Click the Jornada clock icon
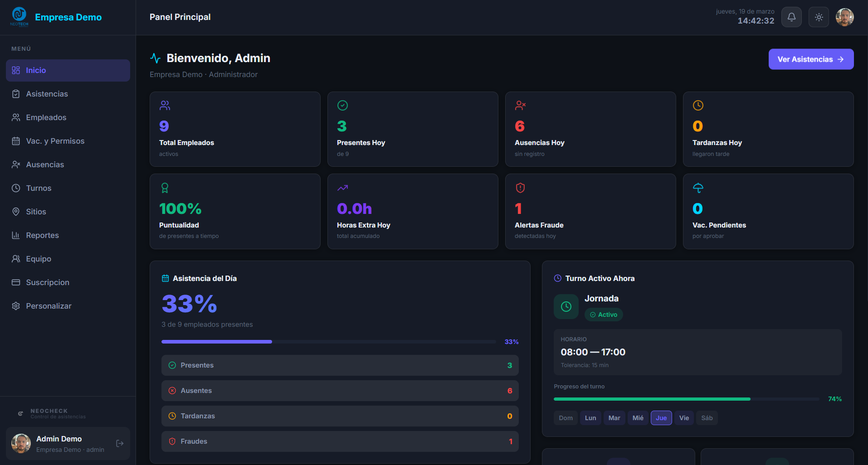Screen dimensions: 868x465 (x=566, y=306)
